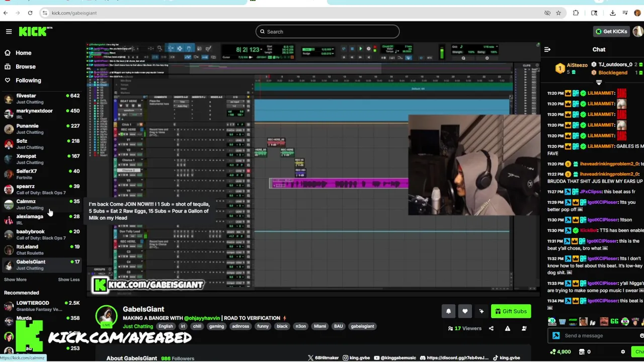Collapse the chat panel arrow icon
Image resolution: width=644 pixels, height=362 pixels.
point(547,49)
